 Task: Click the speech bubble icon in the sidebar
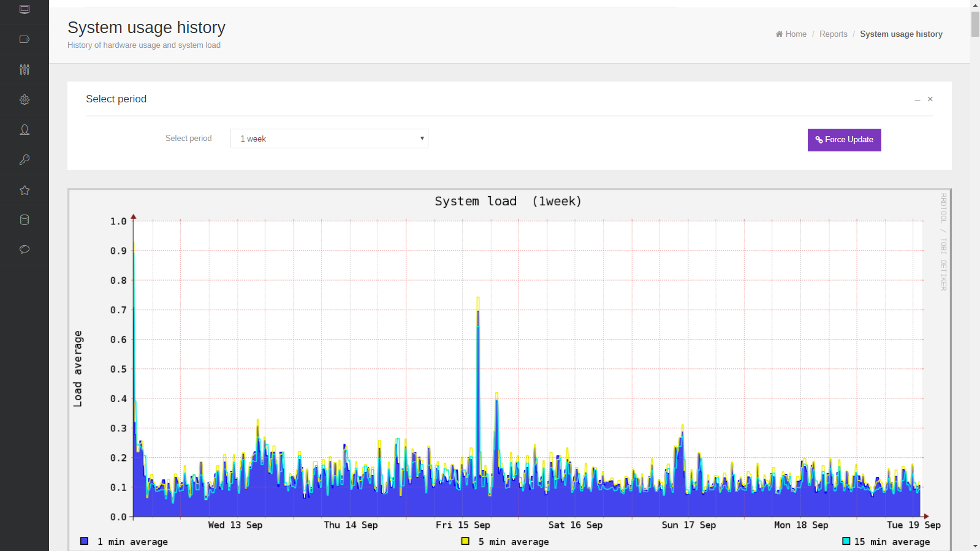(25, 249)
